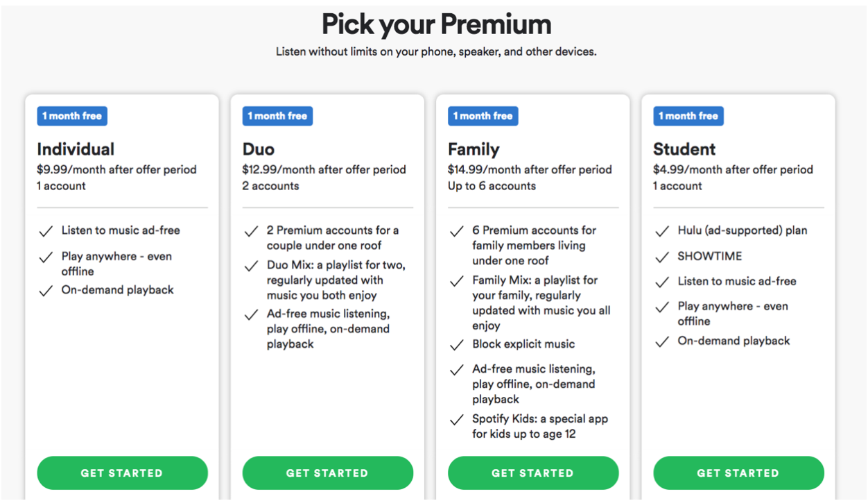Image resolution: width=868 pixels, height=501 pixels.
Task: Click checkmark beside Listen to music ad-free in Individual
Action: click(46, 231)
